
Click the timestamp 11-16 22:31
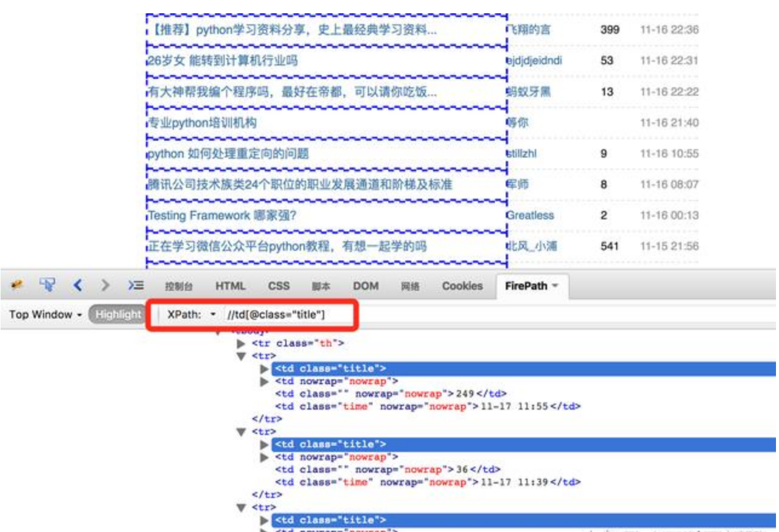tap(669, 61)
